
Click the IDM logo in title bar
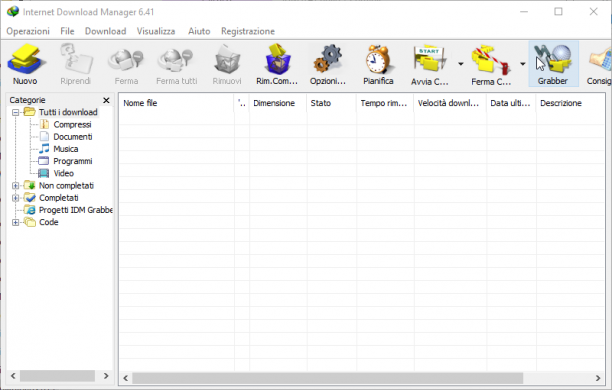12,11
